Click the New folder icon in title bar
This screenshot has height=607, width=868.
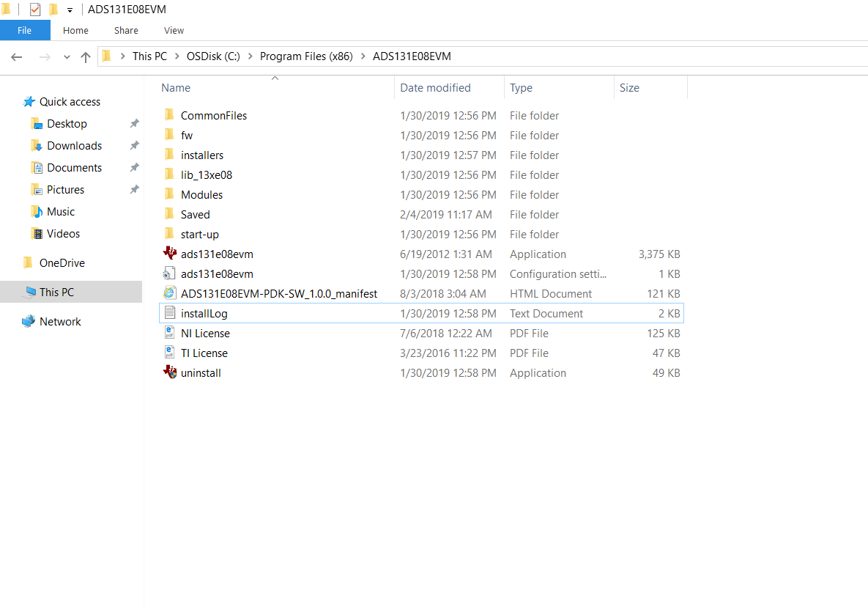point(53,10)
